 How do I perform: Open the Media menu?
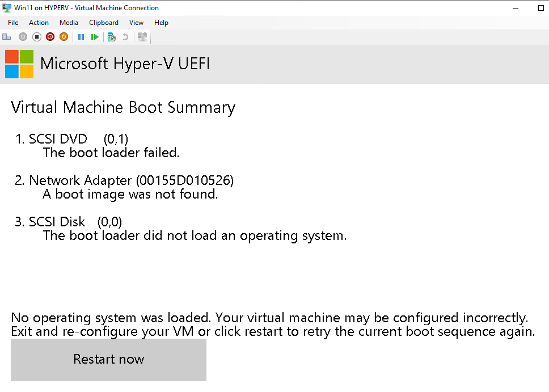69,23
